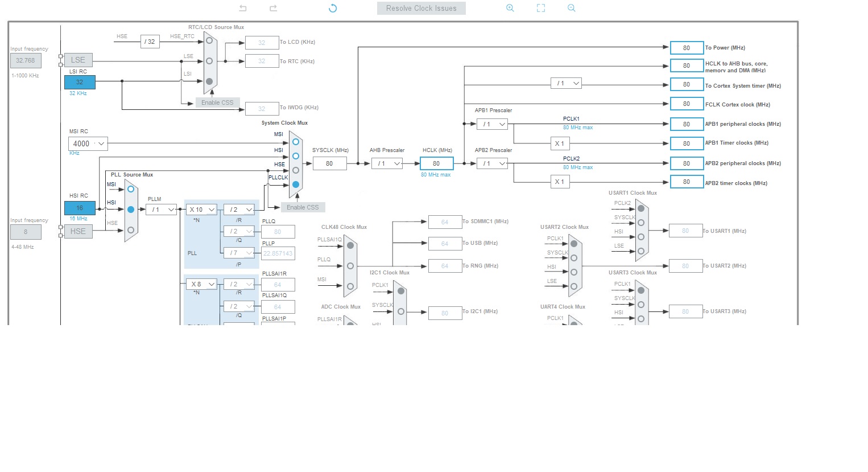
Task: Click the HCLK (MHz) 80 field
Action: coord(437,163)
